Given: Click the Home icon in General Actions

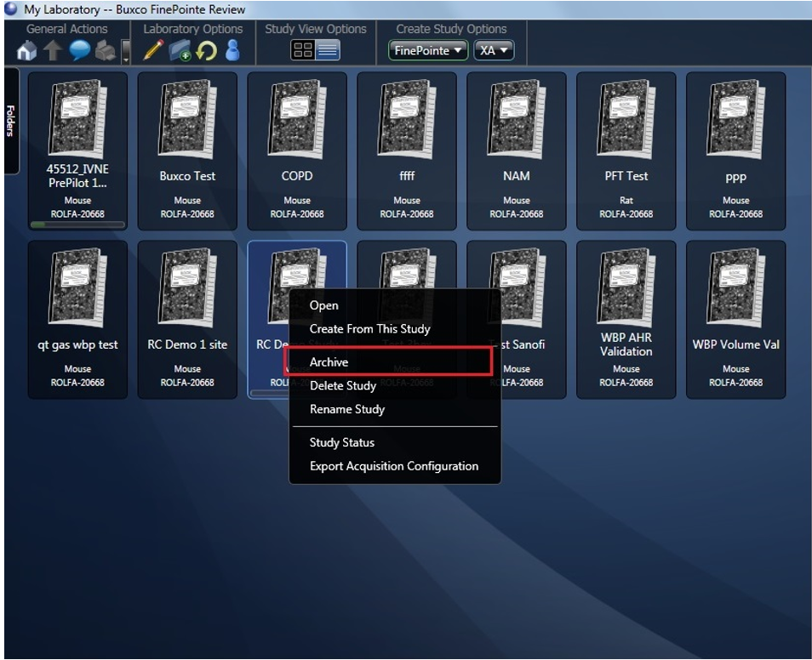Looking at the screenshot, I should tap(27, 51).
